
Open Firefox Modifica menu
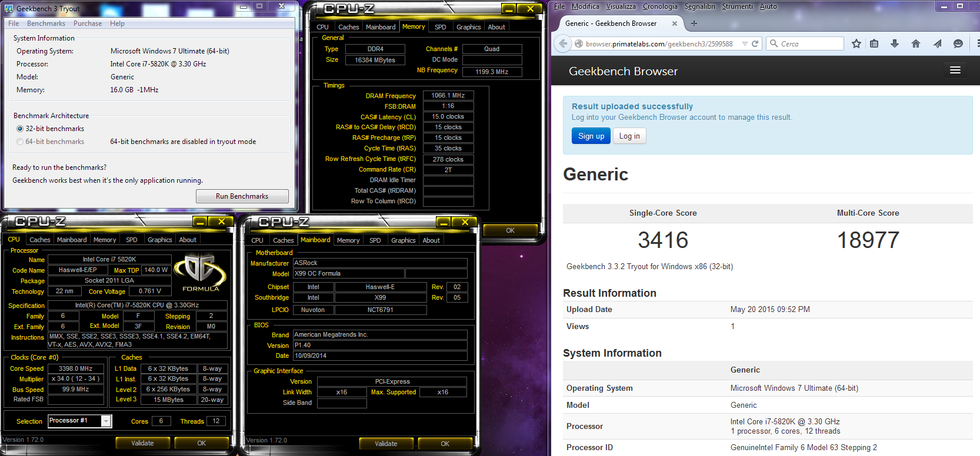[585, 6]
